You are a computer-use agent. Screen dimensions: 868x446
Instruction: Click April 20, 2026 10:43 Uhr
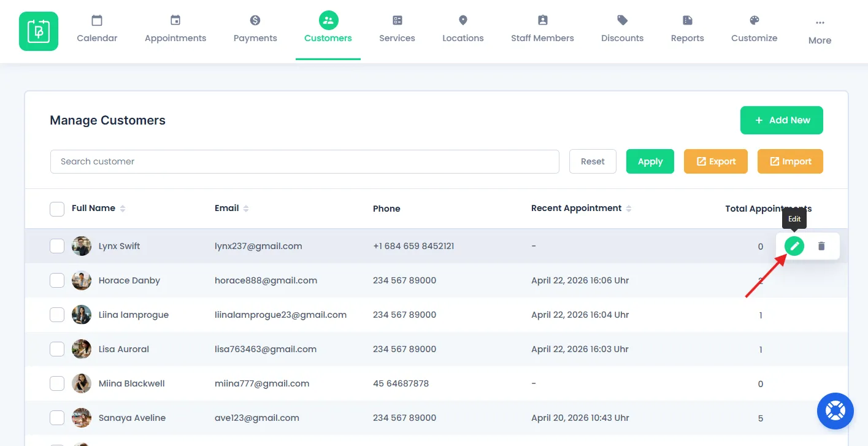pyautogui.click(x=580, y=418)
